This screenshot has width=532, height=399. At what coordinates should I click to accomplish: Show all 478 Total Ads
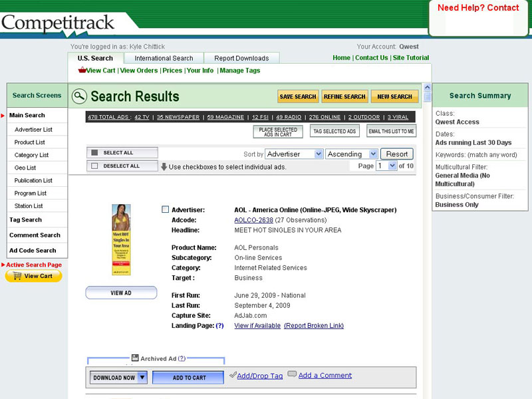point(109,117)
